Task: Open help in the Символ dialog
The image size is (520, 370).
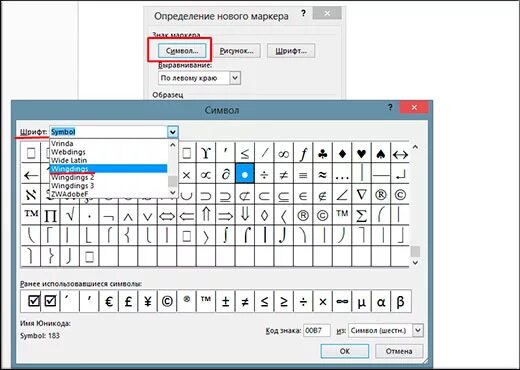Action: [x=390, y=107]
